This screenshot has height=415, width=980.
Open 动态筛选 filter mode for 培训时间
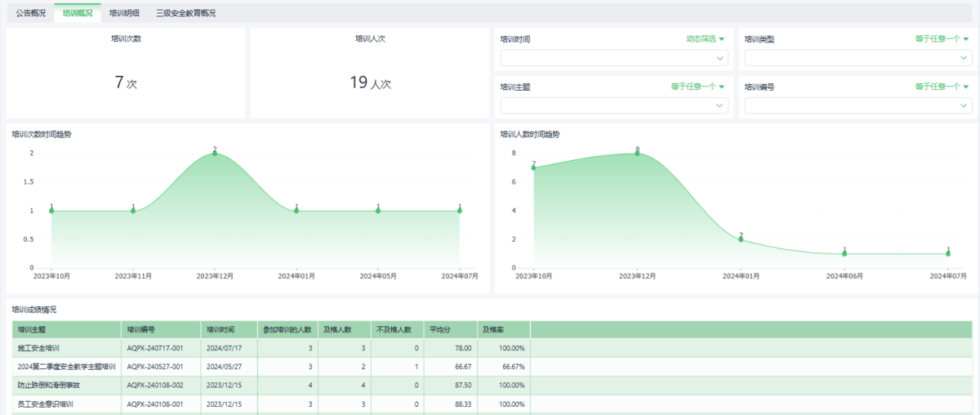click(x=705, y=38)
